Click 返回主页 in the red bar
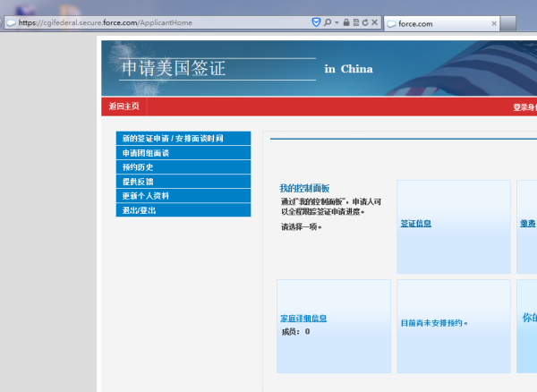This screenshot has width=537, height=392. [x=124, y=107]
